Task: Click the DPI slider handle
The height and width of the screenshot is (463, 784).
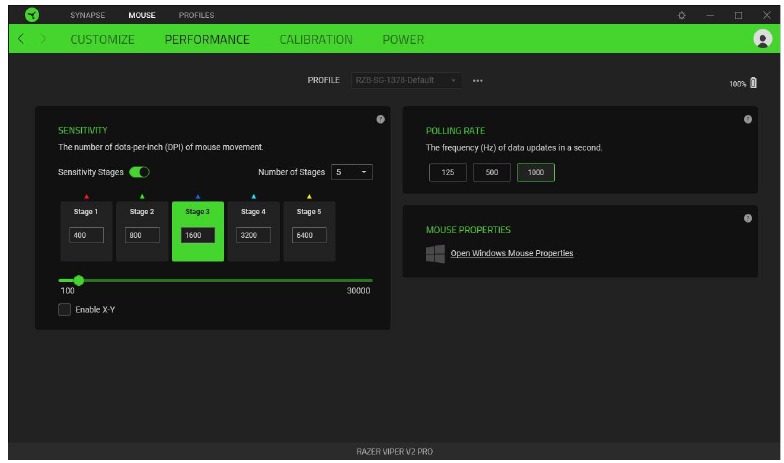Action: click(78, 280)
